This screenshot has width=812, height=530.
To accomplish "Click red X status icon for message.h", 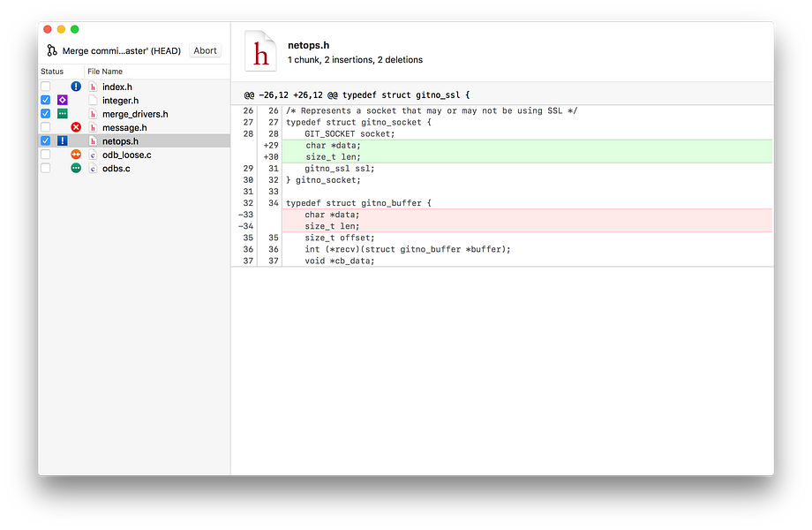I will [76, 127].
